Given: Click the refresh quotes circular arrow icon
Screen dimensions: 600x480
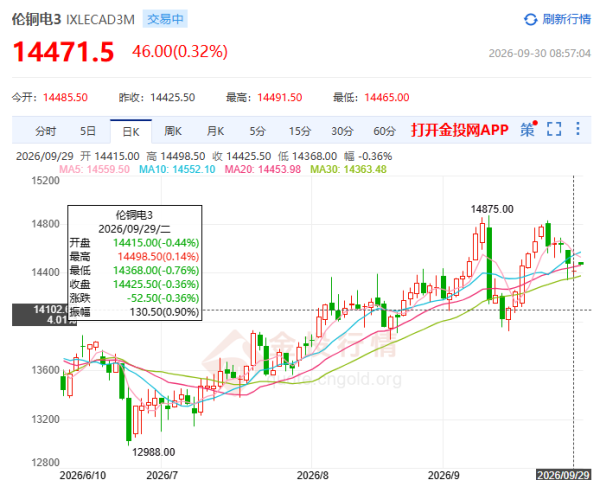Looking at the screenshot, I should 530,19.
